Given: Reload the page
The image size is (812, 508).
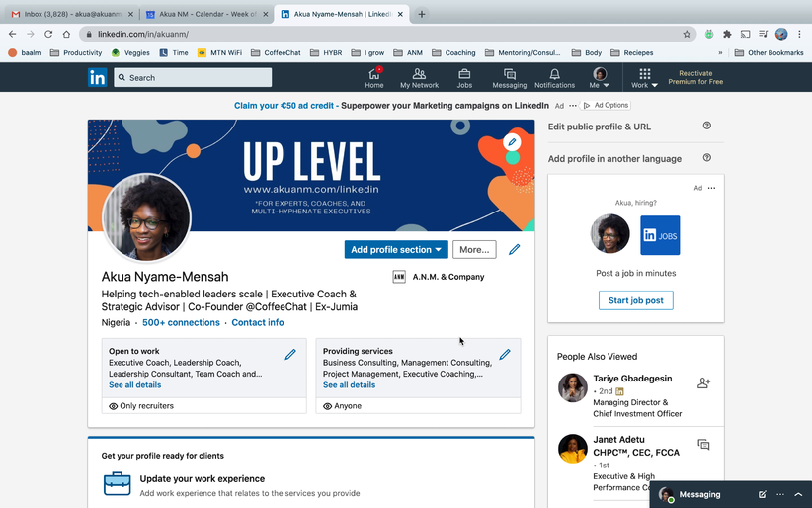Looking at the screenshot, I should [x=48, y=34].
